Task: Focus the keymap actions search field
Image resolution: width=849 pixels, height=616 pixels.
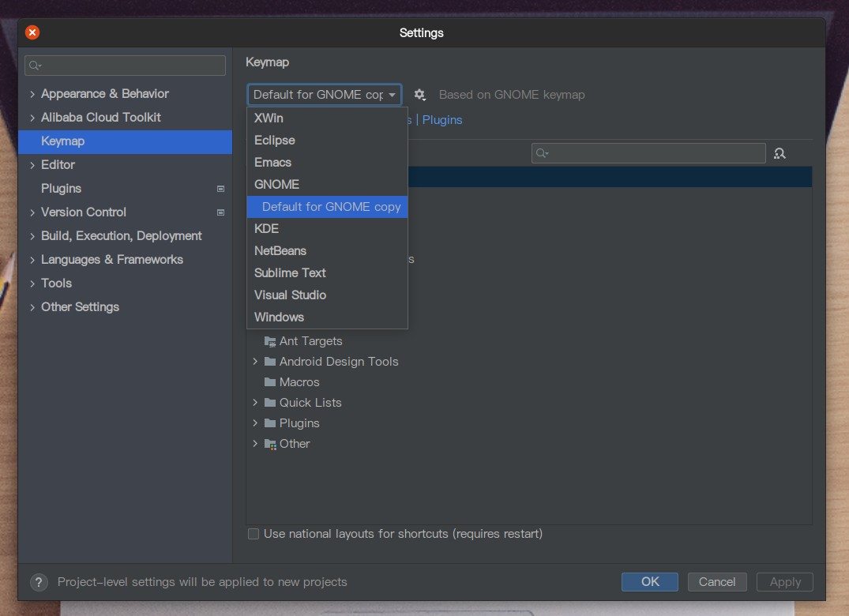Action: [x=648, y=154]
